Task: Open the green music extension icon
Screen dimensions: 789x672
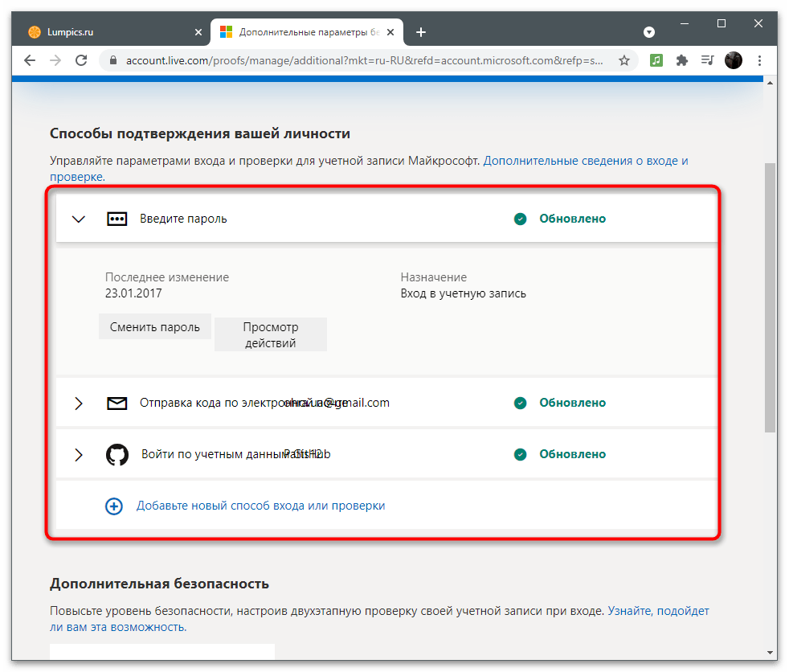Action: tap(656, 60)
